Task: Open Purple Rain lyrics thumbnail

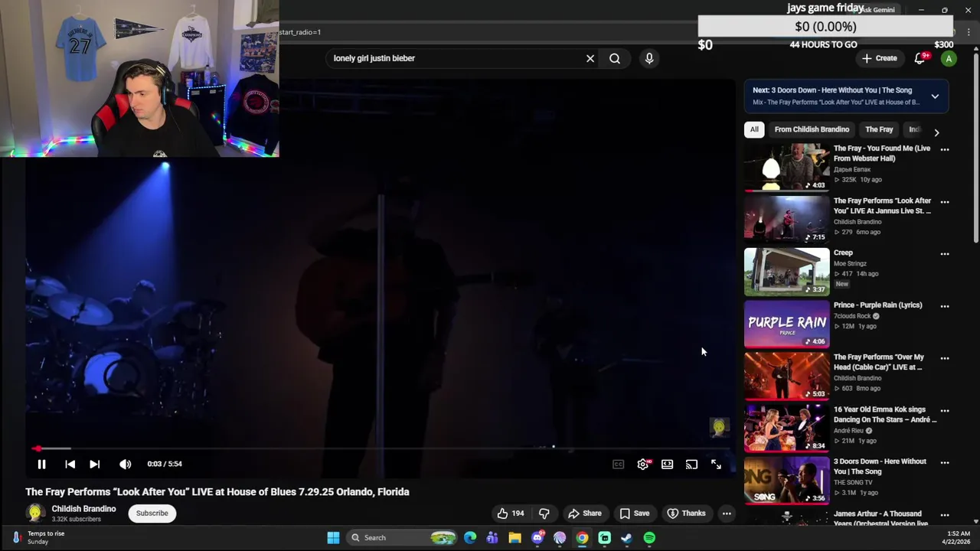Action: pyautogui.click(x=786, y=323)
